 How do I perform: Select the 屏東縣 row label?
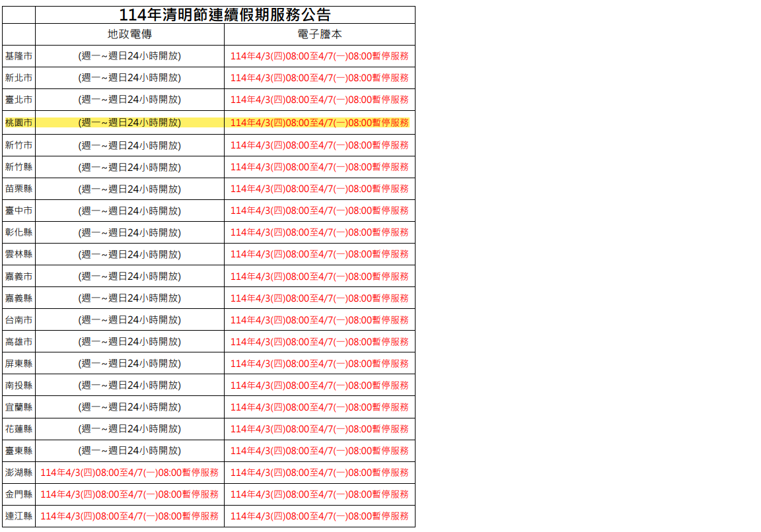(x=19, y=364)
